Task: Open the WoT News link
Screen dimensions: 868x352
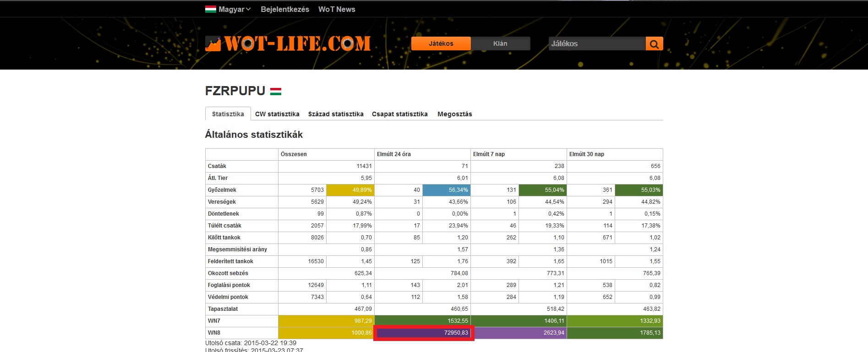Action: coord(337,9)
